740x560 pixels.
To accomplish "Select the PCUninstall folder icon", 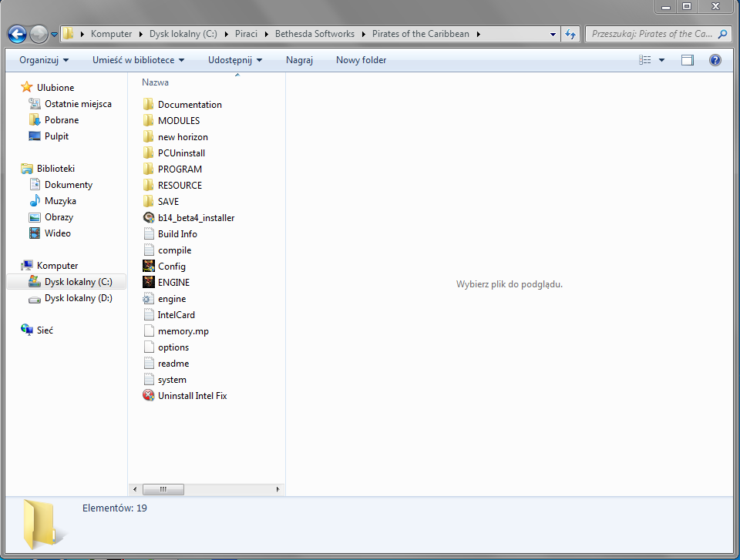I will 148,153.
